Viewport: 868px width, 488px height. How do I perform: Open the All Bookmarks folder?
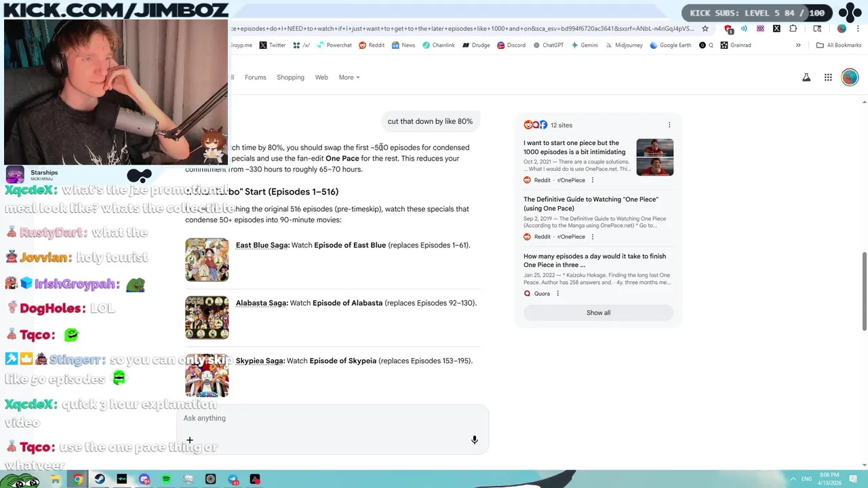coord(839,45)
